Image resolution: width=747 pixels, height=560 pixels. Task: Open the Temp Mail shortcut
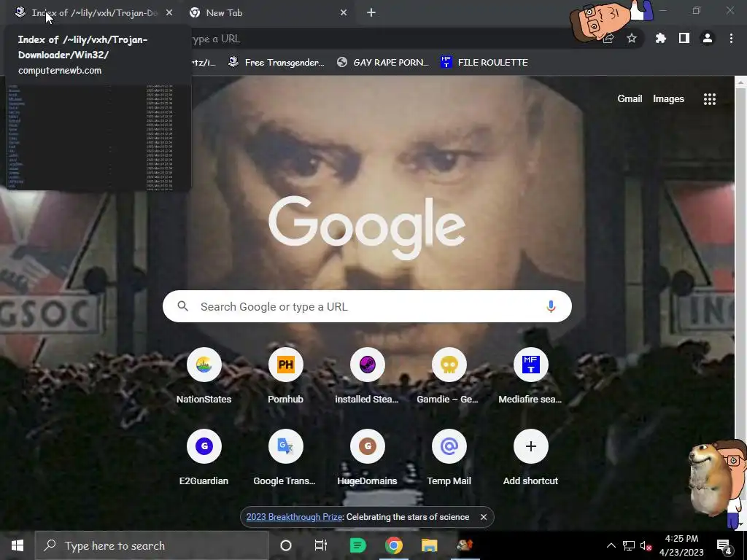[x=449, y=447]
